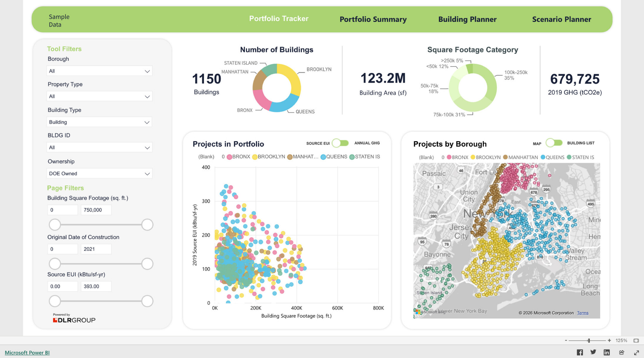Toggle Source EUI / Annual GHG switch
This screenshot has height=358, width=644.
(x=340, y=143)
